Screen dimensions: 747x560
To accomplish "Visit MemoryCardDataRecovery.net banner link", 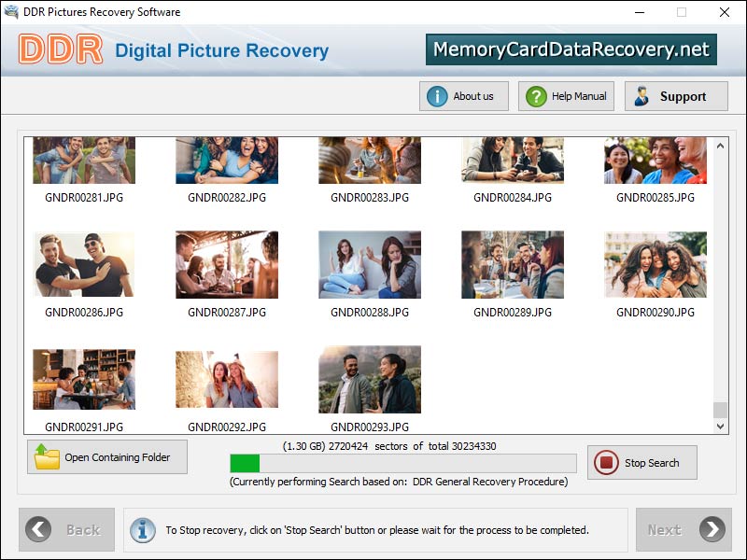I will (571, 49).
